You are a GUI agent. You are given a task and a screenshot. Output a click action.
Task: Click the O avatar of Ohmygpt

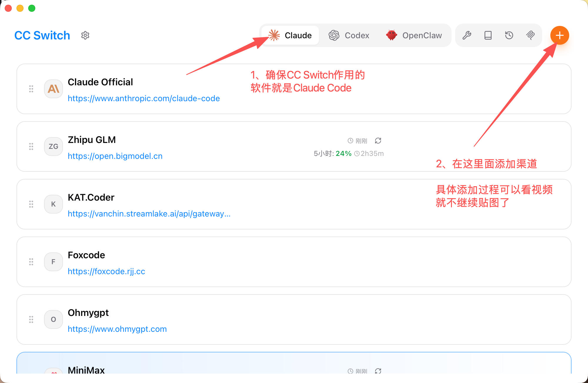54,319
